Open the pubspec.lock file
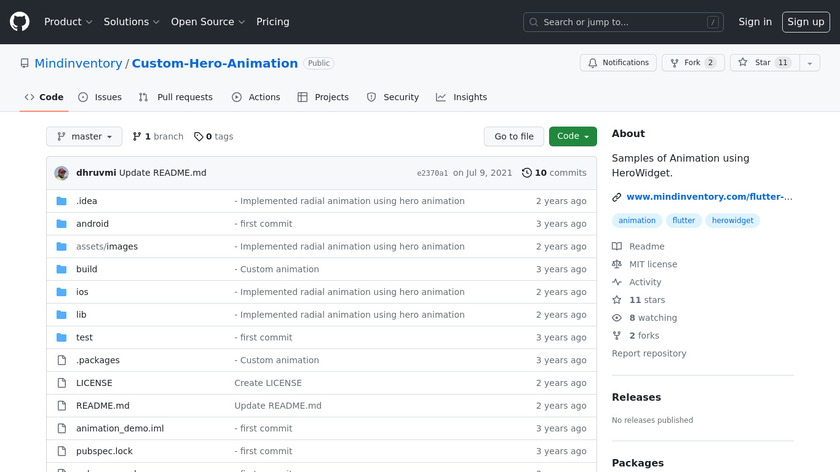Screen dimensions: 840x472 pos(104,451)
